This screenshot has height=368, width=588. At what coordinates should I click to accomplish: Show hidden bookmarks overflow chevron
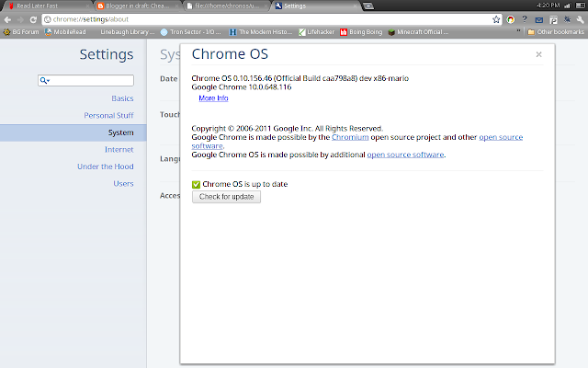tap(518, 31)
